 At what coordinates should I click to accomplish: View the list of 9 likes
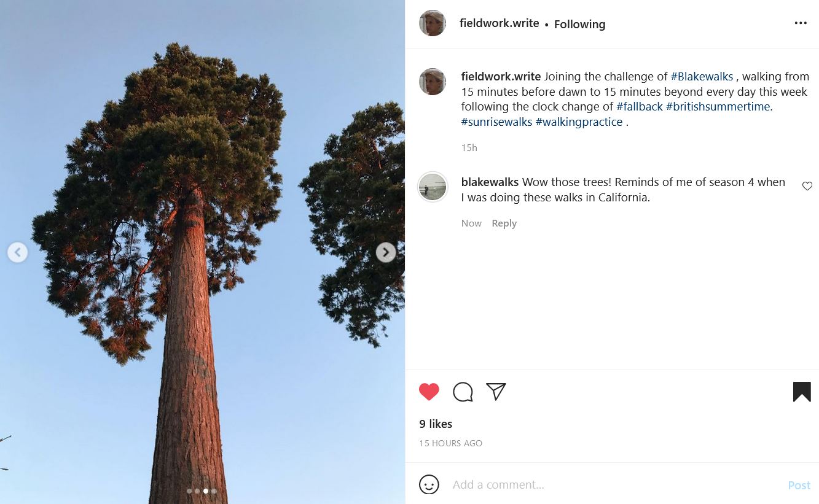coord(435,424)
